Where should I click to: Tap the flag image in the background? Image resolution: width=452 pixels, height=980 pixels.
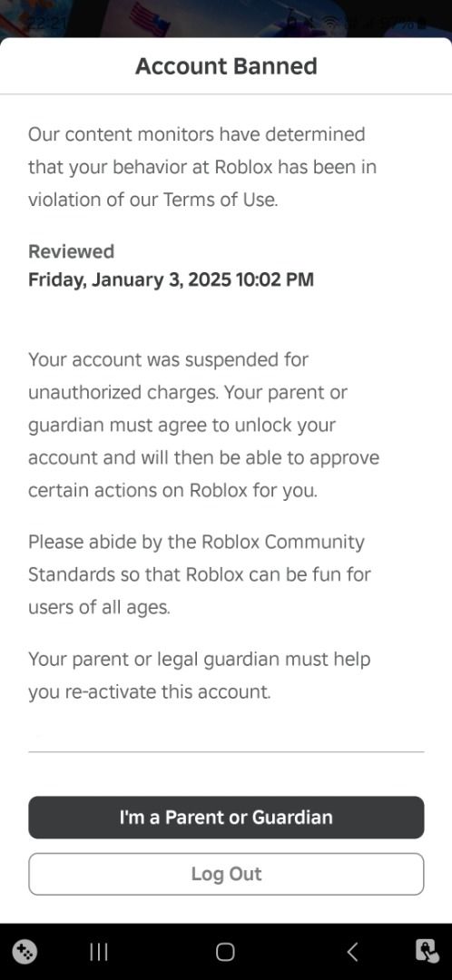pyautogui.click(x=150, y=19)
